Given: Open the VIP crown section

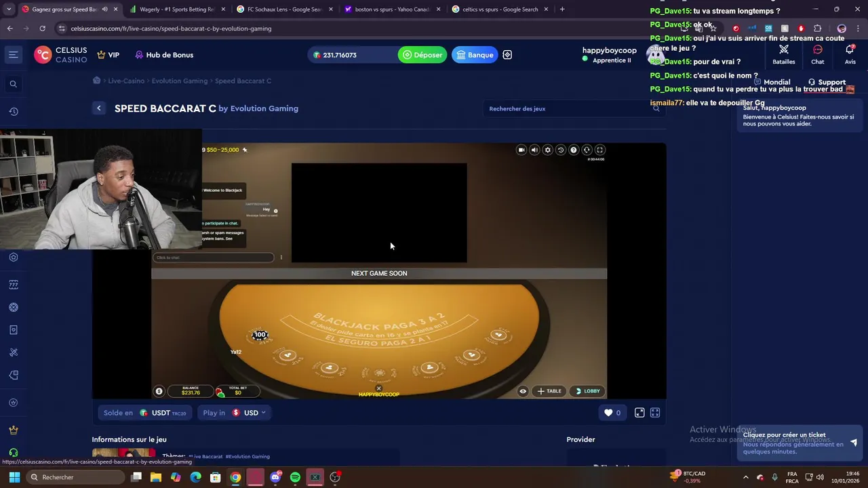Looking at the screenshot, I should tap(108, 55).
